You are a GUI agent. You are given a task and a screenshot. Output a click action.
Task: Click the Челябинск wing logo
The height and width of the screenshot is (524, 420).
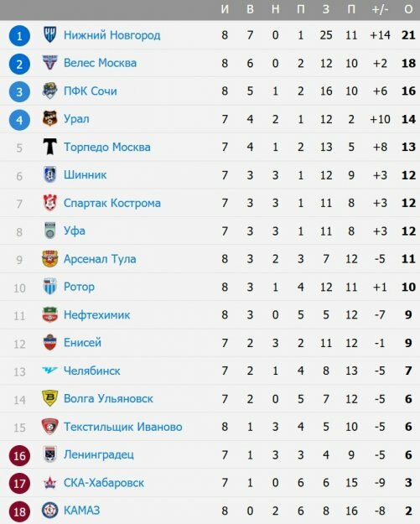pos(49,371)
